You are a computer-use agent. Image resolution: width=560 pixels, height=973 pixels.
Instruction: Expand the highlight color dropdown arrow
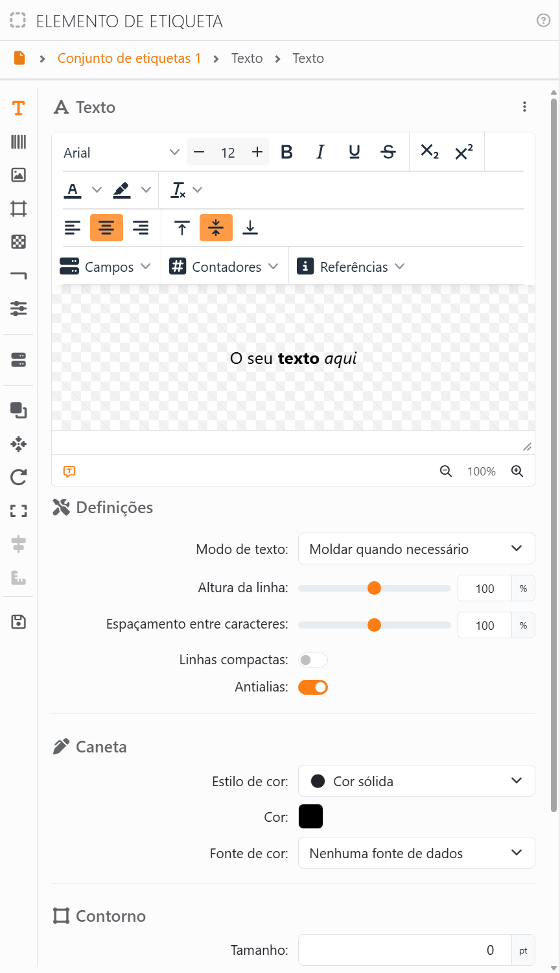(146, 190)
